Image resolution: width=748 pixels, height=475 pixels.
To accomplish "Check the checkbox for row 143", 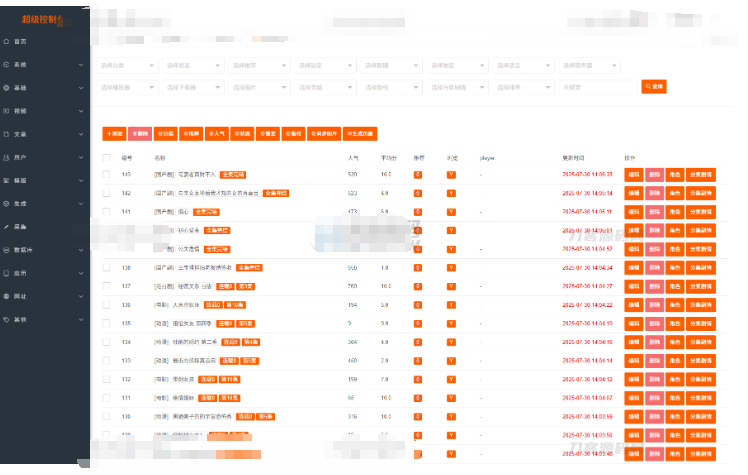I will point(107,175).
